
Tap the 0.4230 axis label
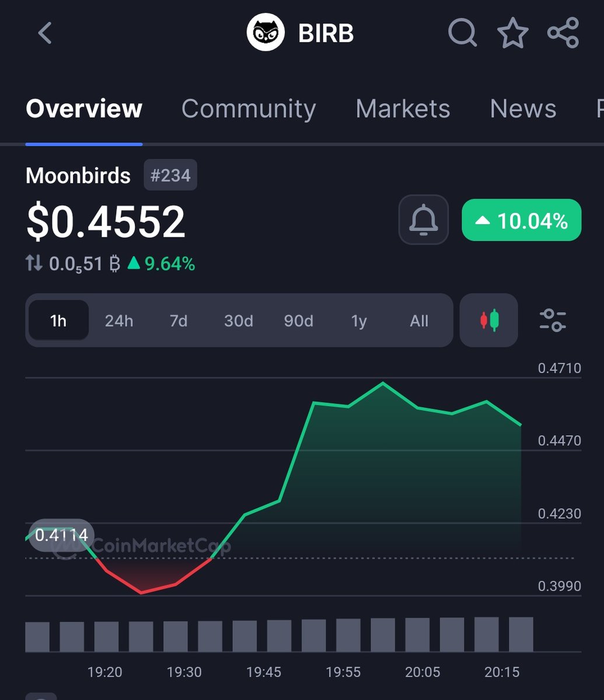coord(560,513)
